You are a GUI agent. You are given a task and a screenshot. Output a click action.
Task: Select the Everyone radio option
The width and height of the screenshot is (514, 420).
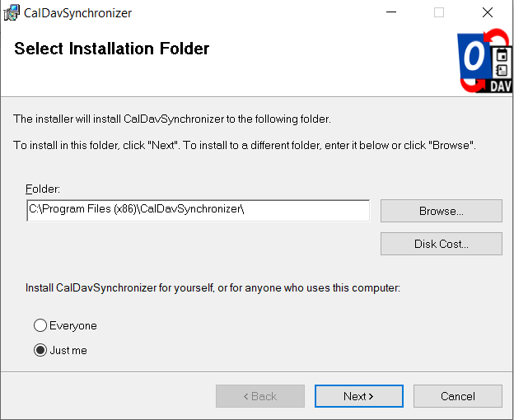[40, 325]
